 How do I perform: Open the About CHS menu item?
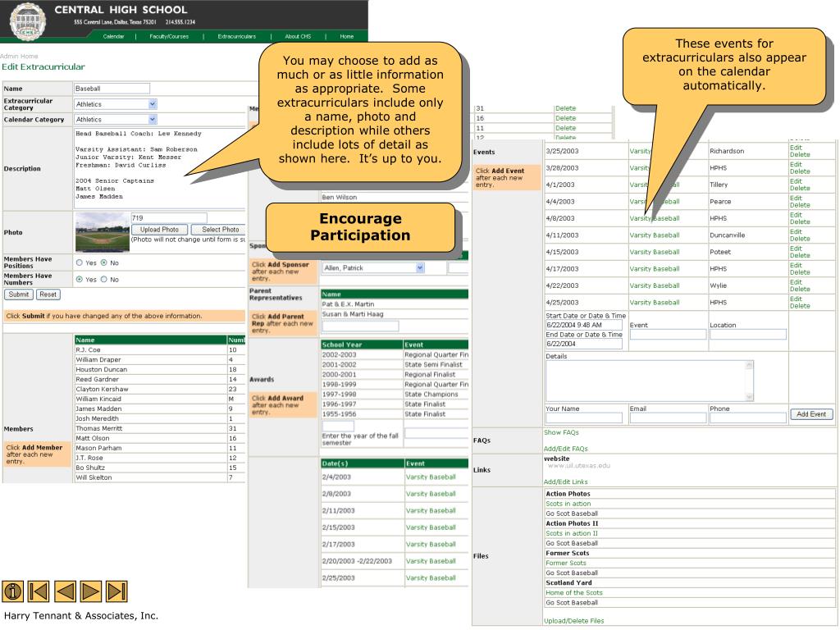(298, 36)
